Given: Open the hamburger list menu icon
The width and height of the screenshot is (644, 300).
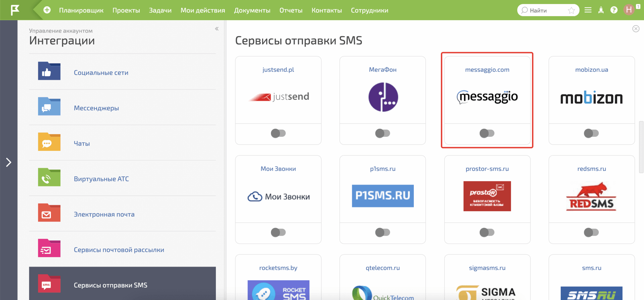Looking at the screenshot, I should pyautogui.click(x=588, y=10).
